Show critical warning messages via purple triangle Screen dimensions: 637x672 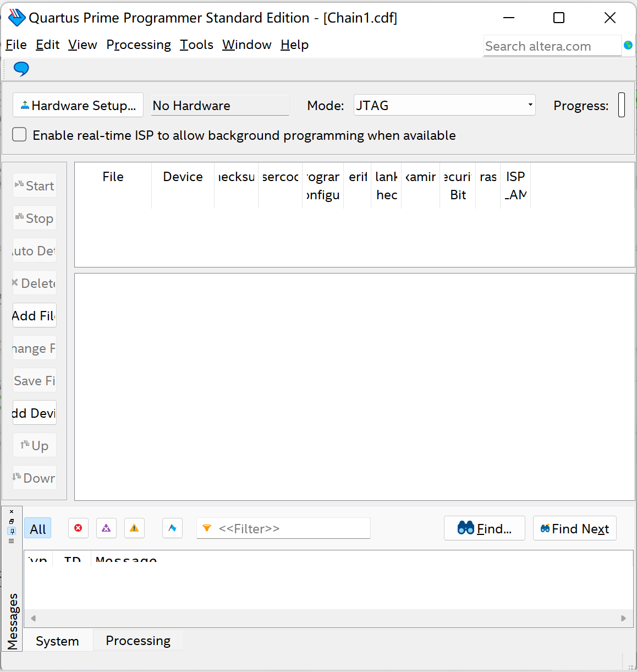(106, 528)
